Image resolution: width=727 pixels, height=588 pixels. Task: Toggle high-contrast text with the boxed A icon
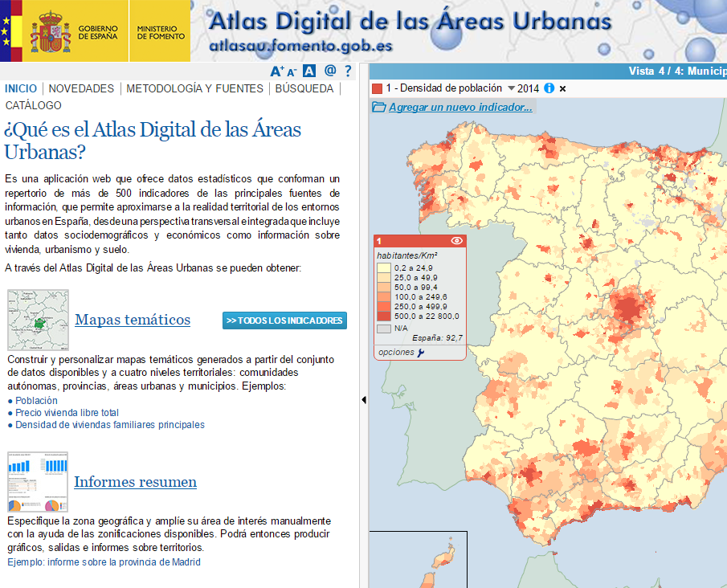(308, 71)
